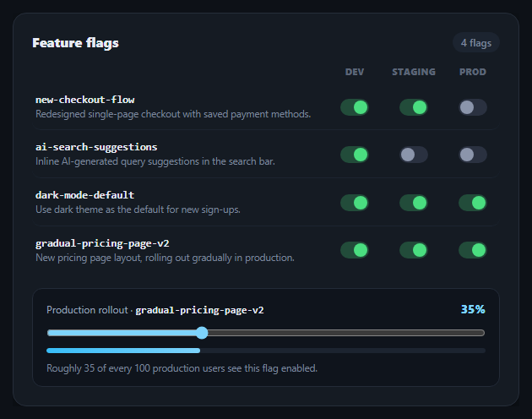
Task: Click 'New pricing page layout' description
Action: click(x=165, y=258)
